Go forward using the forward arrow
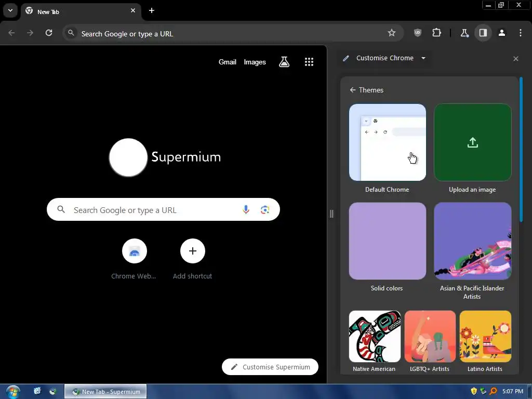Viewport: 532px width, 399px height. click(x=30, y=33)
